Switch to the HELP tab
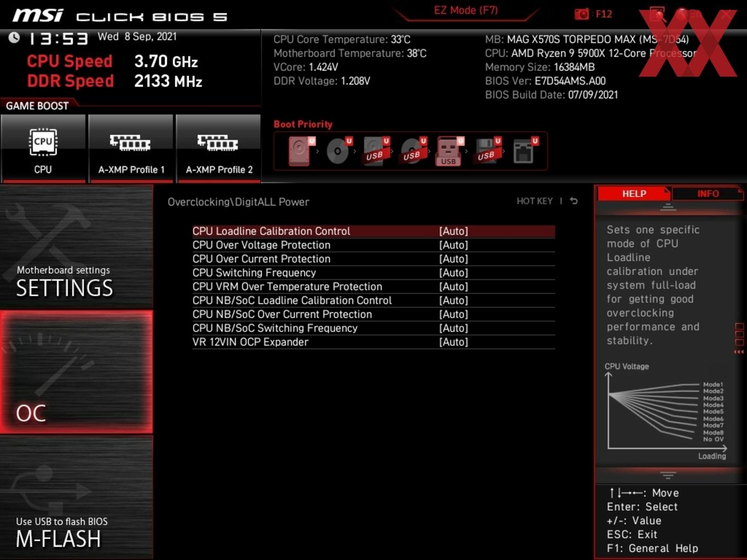The height and width of the screenshot is (560, 747). pos(633,194)
